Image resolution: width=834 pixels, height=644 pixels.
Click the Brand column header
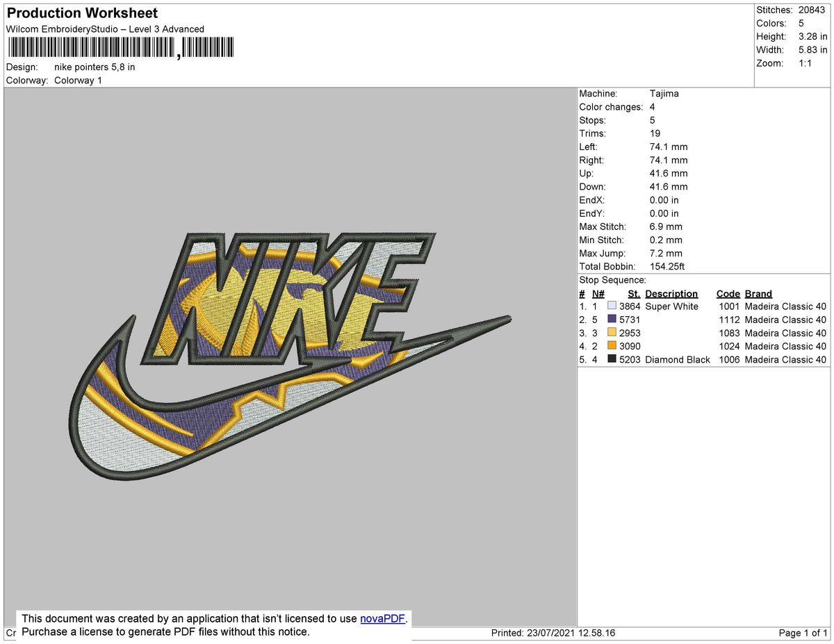click(758, 293)
